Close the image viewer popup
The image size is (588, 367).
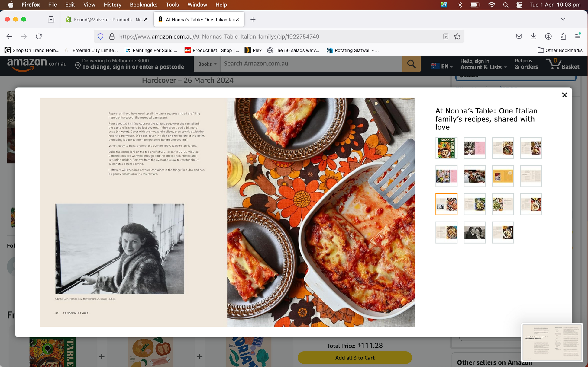click(564, 95)
